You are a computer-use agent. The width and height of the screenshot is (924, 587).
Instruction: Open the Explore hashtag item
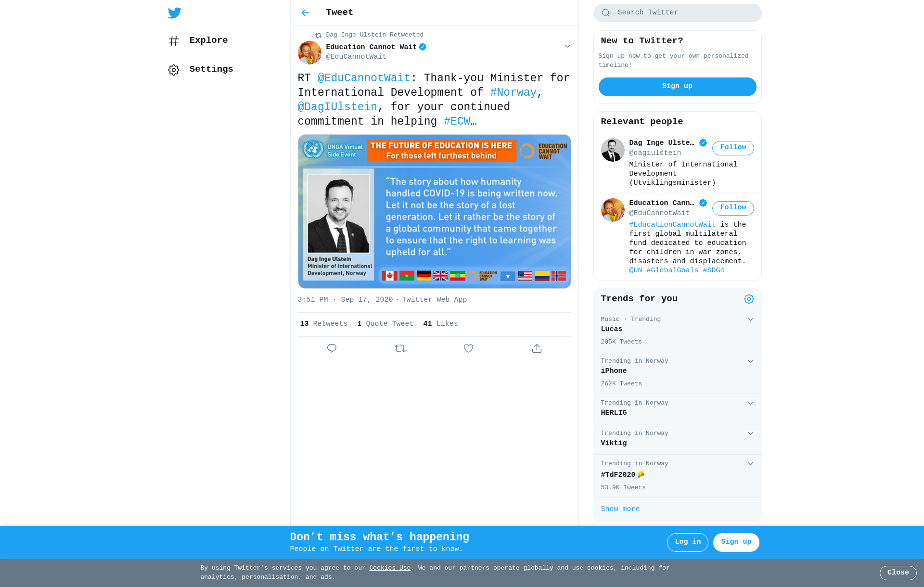pos(198,41)
